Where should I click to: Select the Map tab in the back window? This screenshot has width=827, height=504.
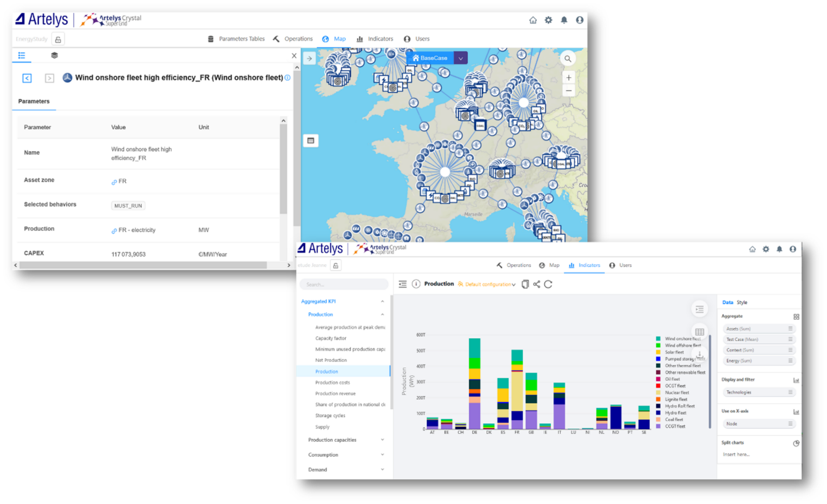[334, 39]
